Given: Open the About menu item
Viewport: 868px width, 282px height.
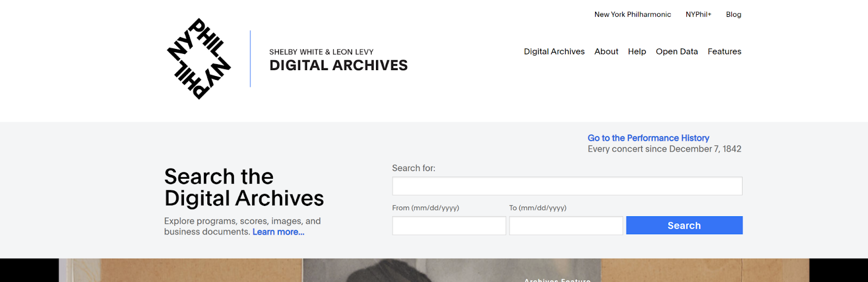Looking at the screenshot, I should coord(606,52).
